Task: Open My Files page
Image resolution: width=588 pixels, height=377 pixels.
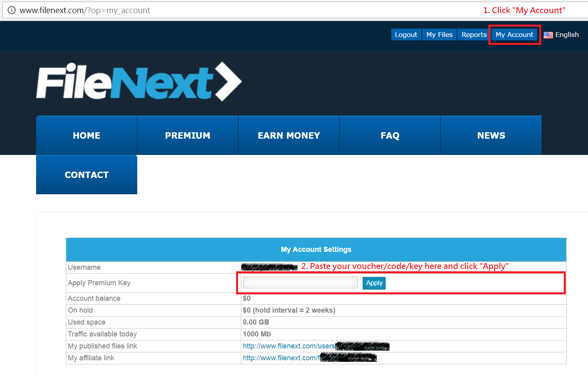Action: pos(439,35)
